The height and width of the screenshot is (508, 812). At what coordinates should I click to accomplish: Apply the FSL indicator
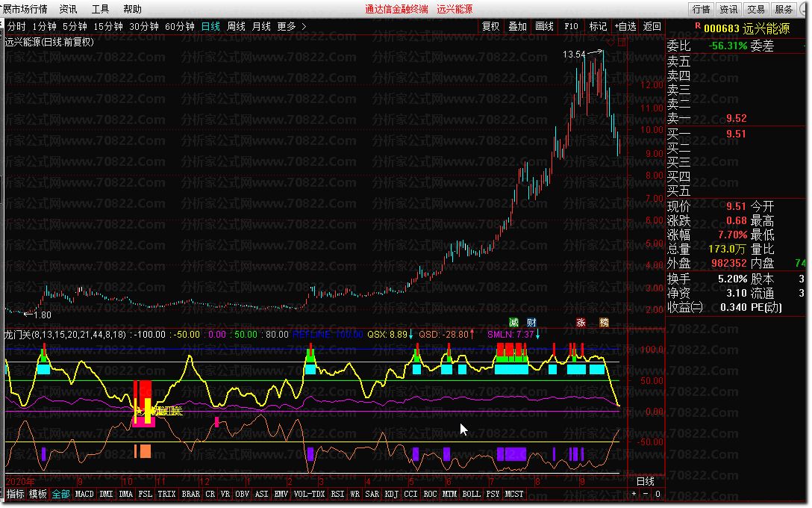click(x=146, y=494)
